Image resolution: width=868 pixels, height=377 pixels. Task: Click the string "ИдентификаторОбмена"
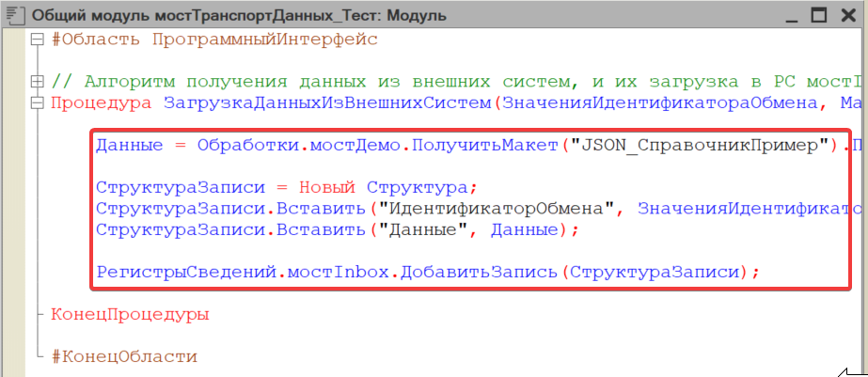tap(496, 209)
